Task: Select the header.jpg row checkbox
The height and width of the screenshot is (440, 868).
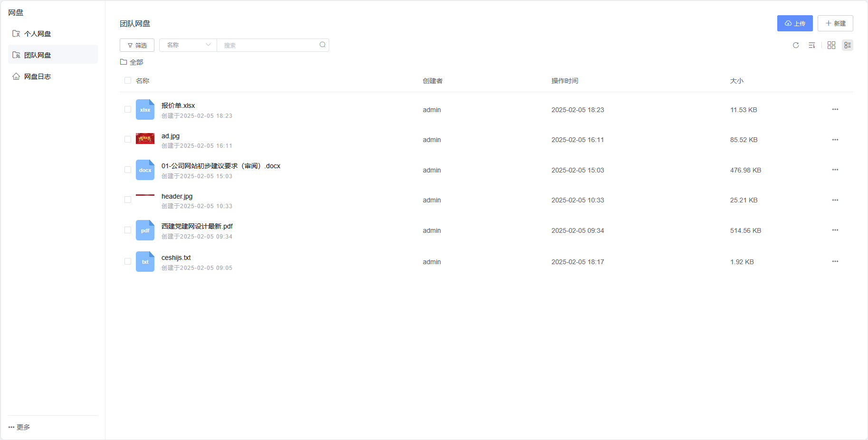Action: click(x=128, y=200)
